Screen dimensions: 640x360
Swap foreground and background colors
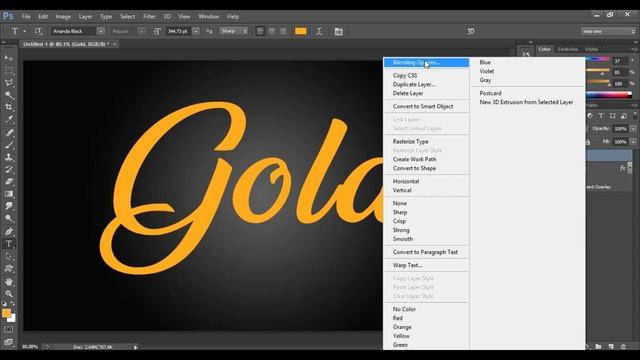click(13, 304)
